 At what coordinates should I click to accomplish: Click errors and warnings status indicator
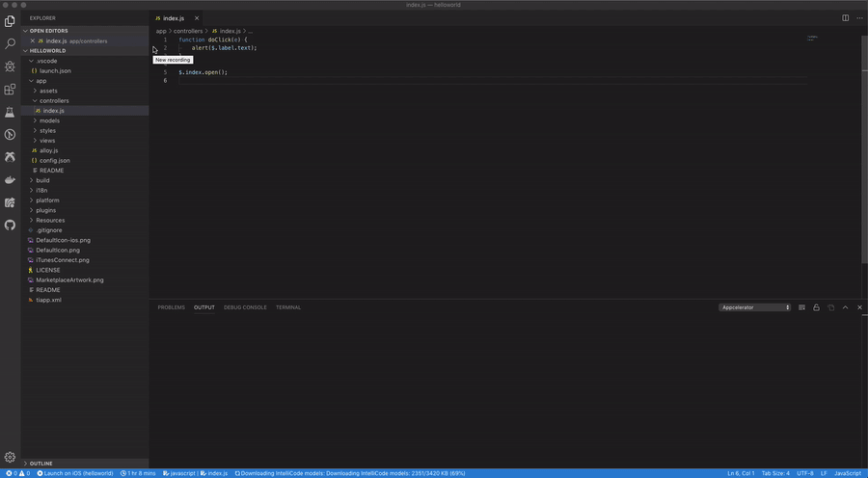click(x=17, y=473)
